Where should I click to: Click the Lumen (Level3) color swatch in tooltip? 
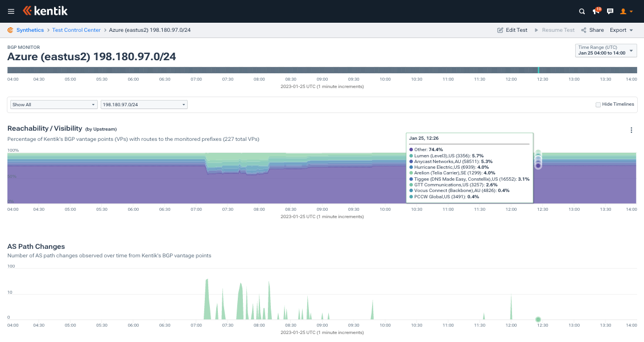[411, 156]
